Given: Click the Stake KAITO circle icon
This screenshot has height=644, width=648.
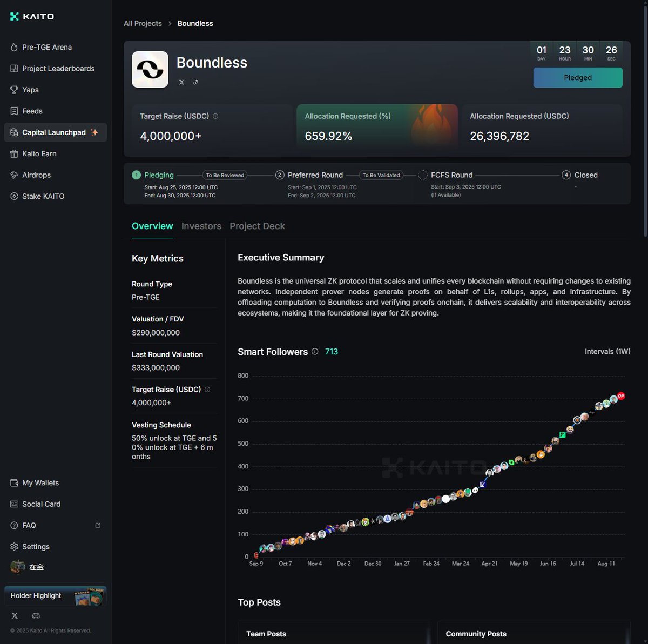Looking at the screenshot, I should [14, 196].
